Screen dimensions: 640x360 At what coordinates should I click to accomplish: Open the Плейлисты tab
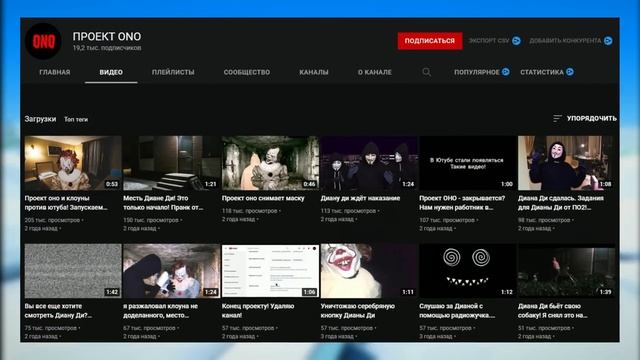[x=173, y=72]
